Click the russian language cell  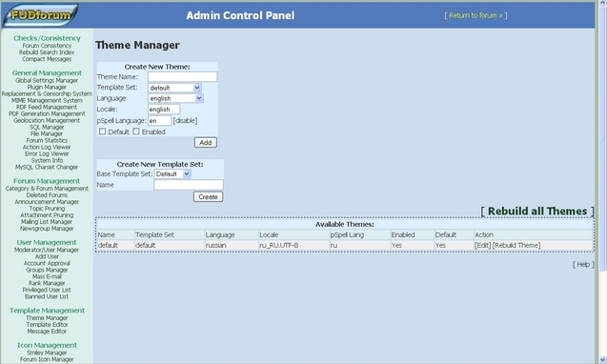click(x=232, y=246)
